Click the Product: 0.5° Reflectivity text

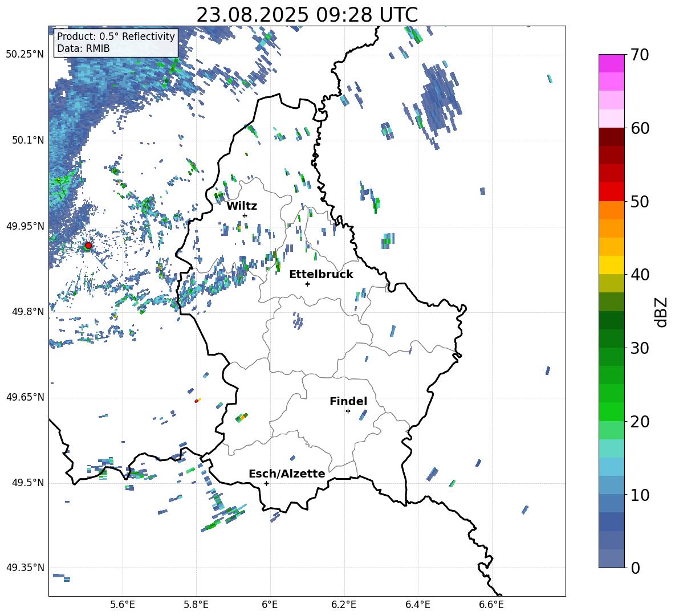click(116, 36)
